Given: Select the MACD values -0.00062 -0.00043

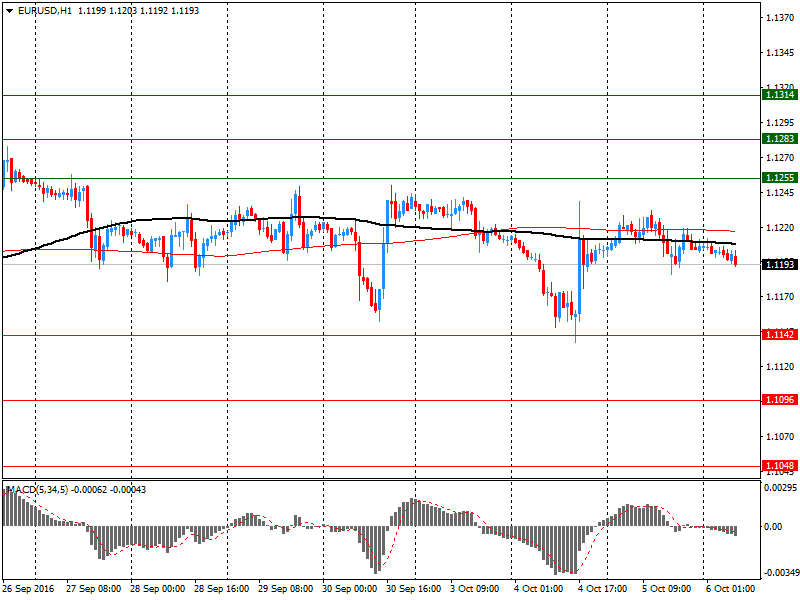Looking at the screenshot, I should pos(109,490).
